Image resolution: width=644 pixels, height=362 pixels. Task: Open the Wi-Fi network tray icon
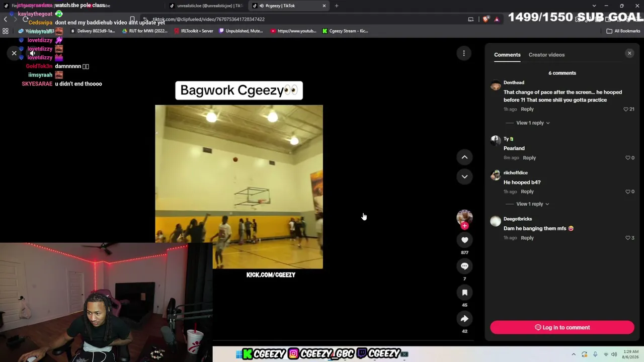[606, 354]
